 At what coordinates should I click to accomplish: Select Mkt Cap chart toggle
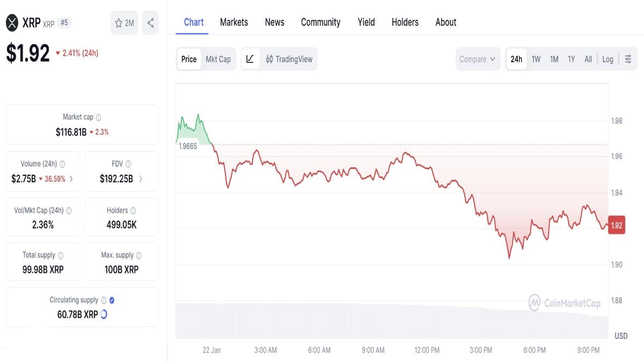(218, 59)
